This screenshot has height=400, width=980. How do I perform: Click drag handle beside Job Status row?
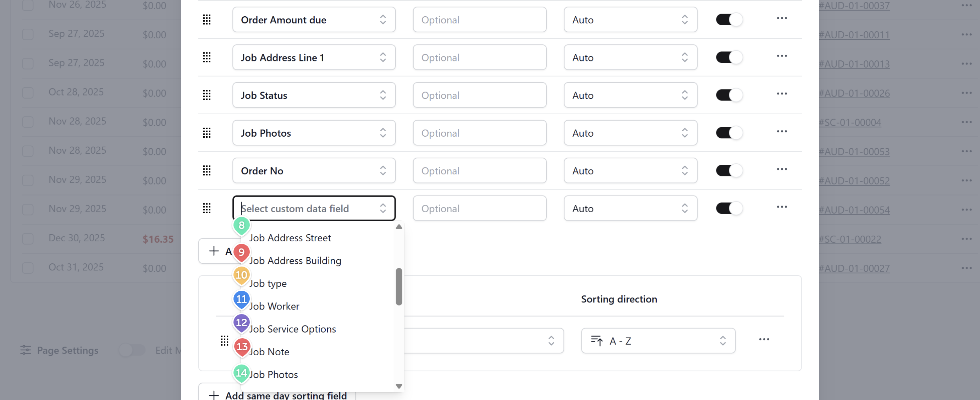pyautogui.click(x=207, y=95)
